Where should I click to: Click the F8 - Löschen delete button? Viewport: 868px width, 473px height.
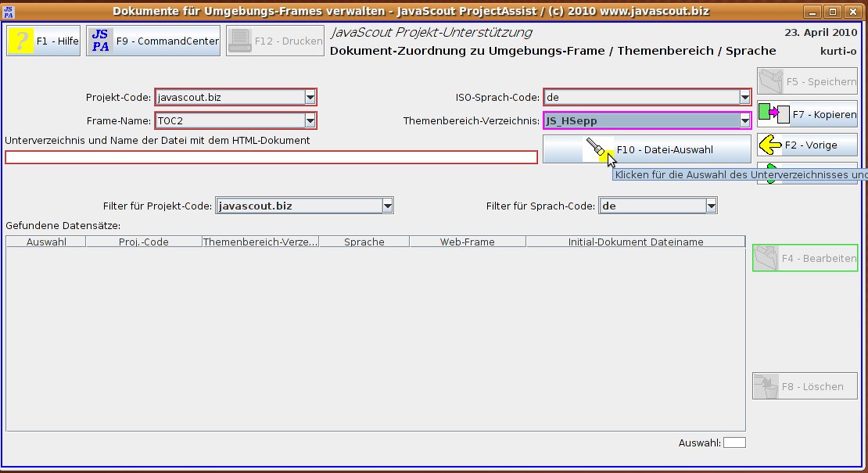coord(805,386)
